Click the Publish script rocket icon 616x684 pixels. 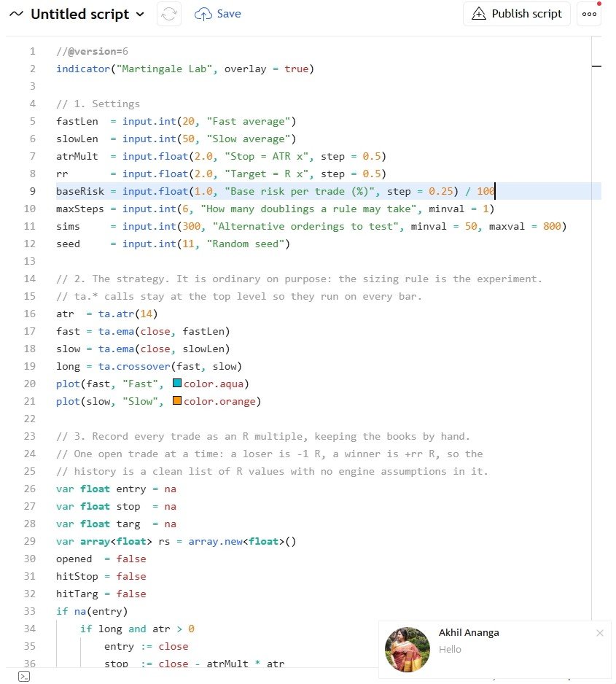[479, 14]
